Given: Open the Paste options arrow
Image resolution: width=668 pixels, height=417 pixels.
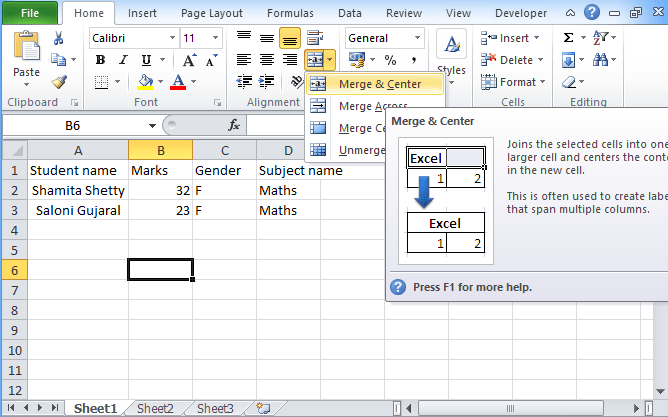Looking at the screenshot, I should (x=26, y=85).
